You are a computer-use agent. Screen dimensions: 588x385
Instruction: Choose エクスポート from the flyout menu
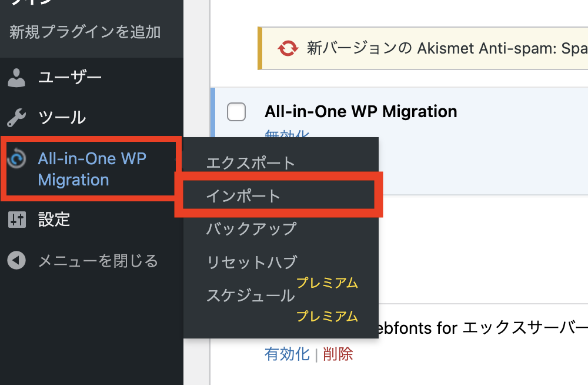250,163
